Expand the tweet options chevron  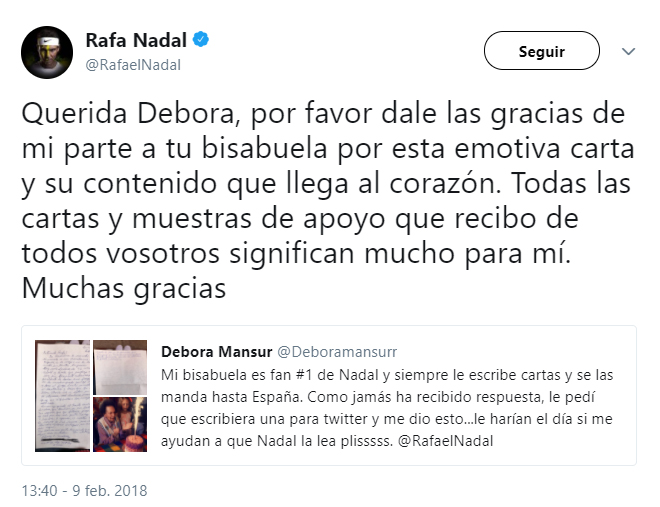628,51
